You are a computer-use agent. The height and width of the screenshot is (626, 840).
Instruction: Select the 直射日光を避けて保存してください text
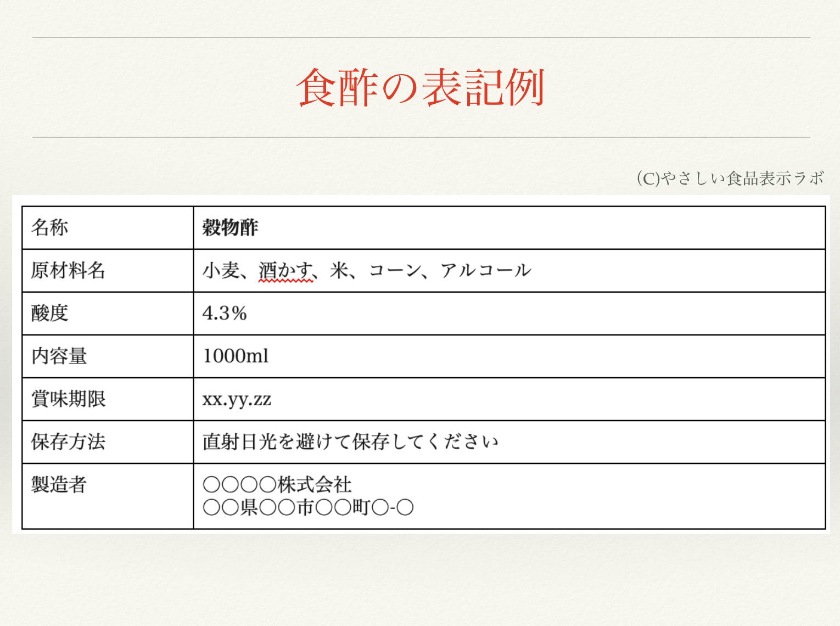350,442
